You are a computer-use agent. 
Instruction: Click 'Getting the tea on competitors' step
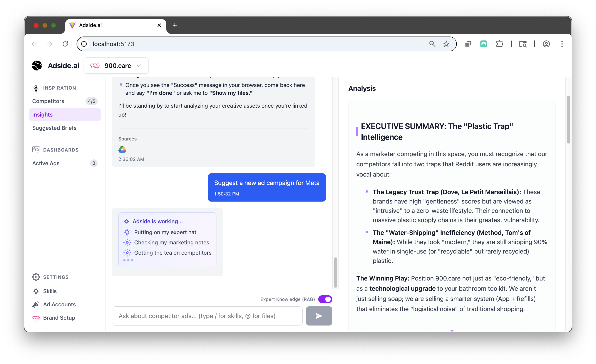[x=173, y=252]
